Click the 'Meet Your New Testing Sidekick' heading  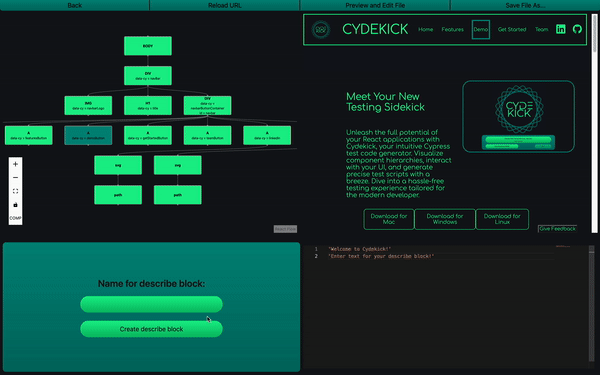(385, 102)
